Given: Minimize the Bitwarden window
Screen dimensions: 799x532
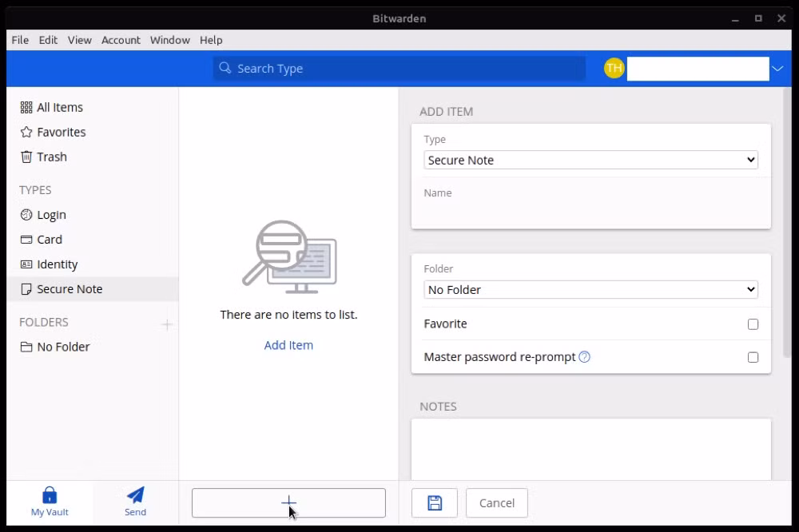Looking at the screenshot, I should (x=735, y=19).
